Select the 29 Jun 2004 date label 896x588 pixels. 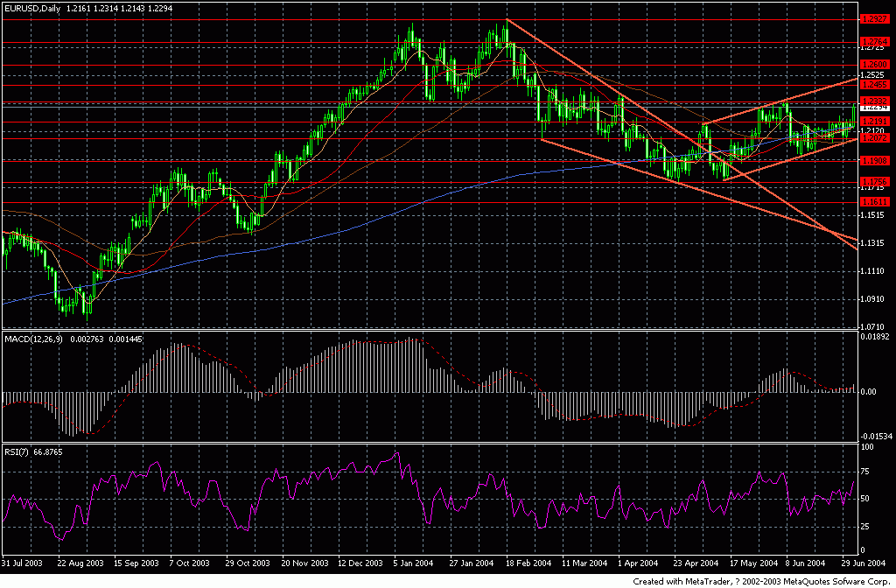[864, 563]
